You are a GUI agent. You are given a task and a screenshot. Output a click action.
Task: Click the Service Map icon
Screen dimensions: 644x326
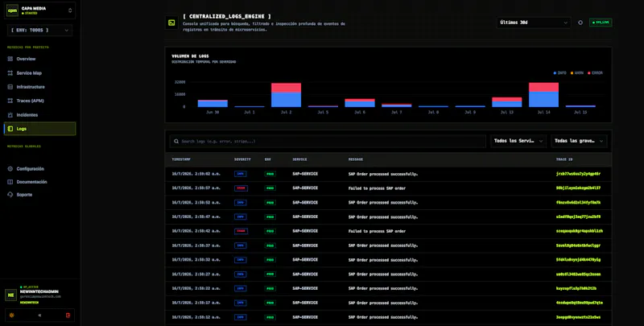pyautogui.click(x=10, y=73)
